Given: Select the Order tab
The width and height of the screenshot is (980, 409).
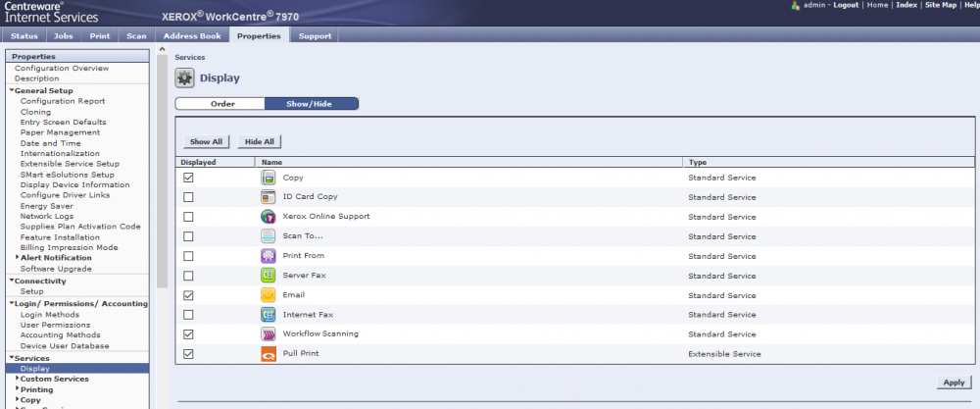Looking at the screenshot, I should point(220,103).
